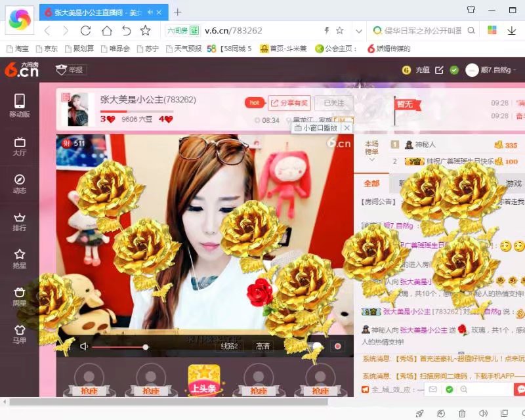Change 高清 quality setting
The width and height of the screenshot is (525, 420).
click(x=263, y=346)
